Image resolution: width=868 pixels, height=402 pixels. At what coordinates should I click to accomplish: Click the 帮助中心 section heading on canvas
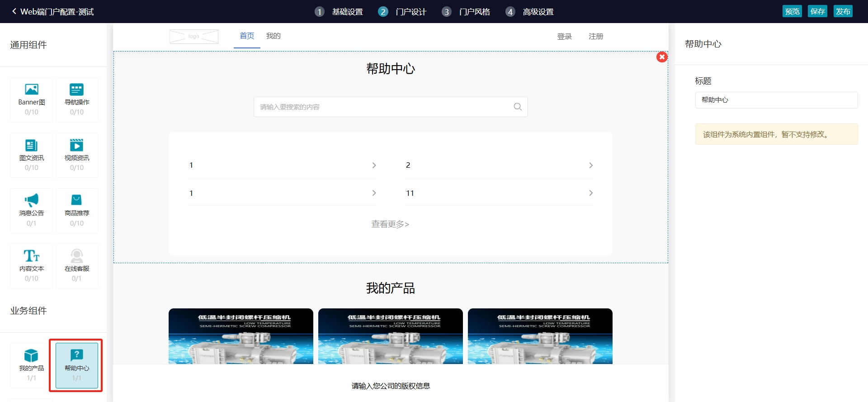pos(391,69)
